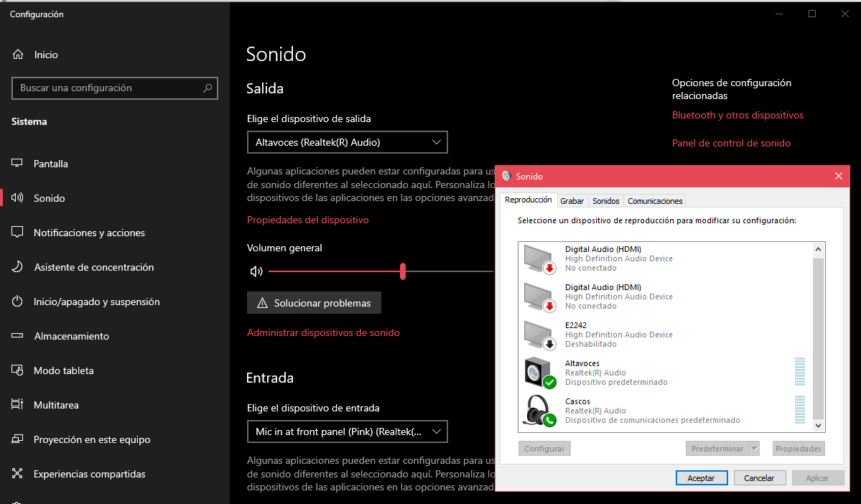Open Administrar dispositivos de sonido link
This screenshot has height=504, width=861.
point(323,332)
